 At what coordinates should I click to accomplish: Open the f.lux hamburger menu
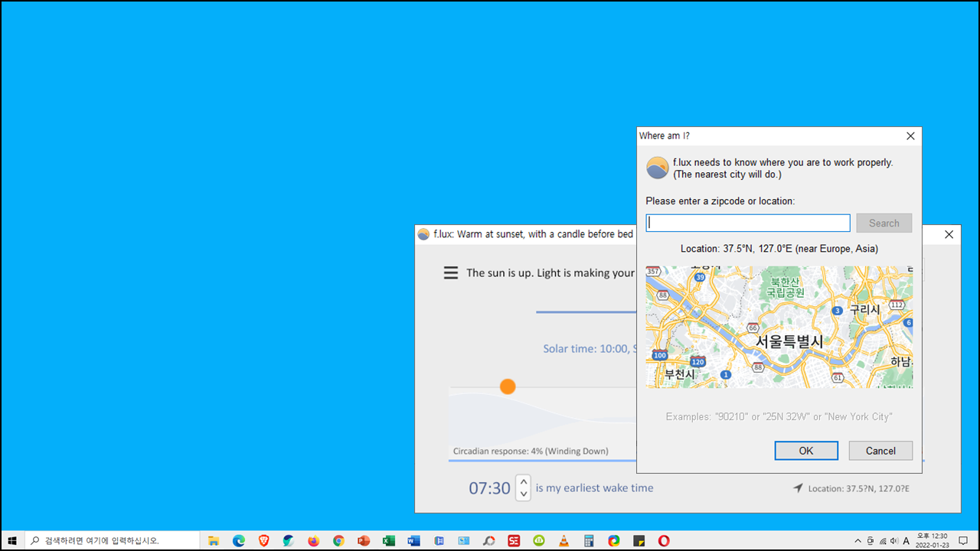click(x=451, y=272)
